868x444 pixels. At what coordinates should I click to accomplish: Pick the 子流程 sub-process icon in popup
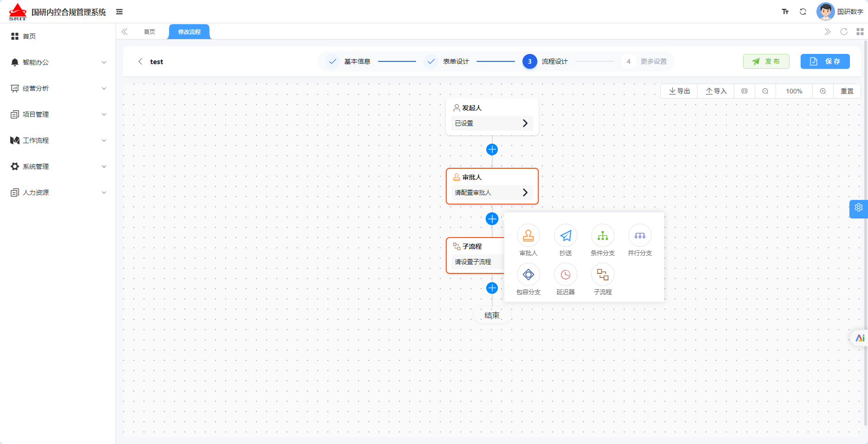pos(602,275)
